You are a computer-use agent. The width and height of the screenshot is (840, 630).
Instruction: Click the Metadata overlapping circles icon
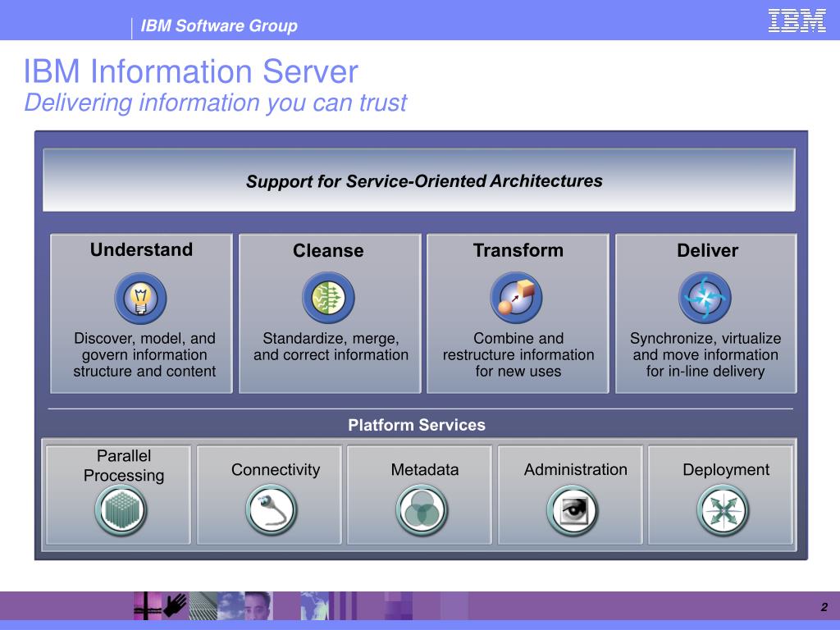click(x=422, y=510)
